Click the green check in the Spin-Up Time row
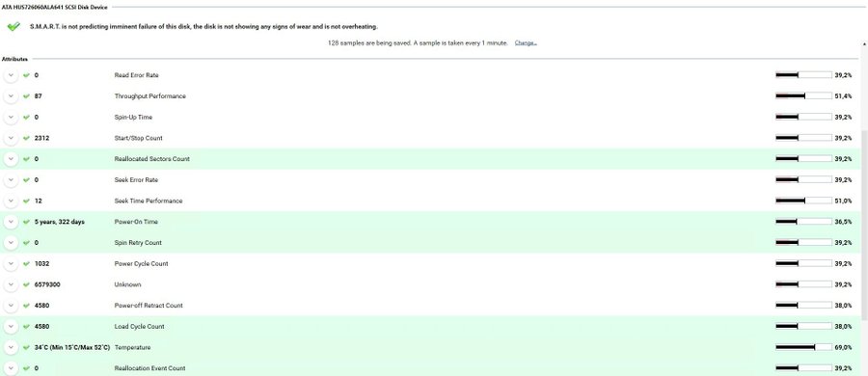The image size is (868, 376). coord(26,118)
